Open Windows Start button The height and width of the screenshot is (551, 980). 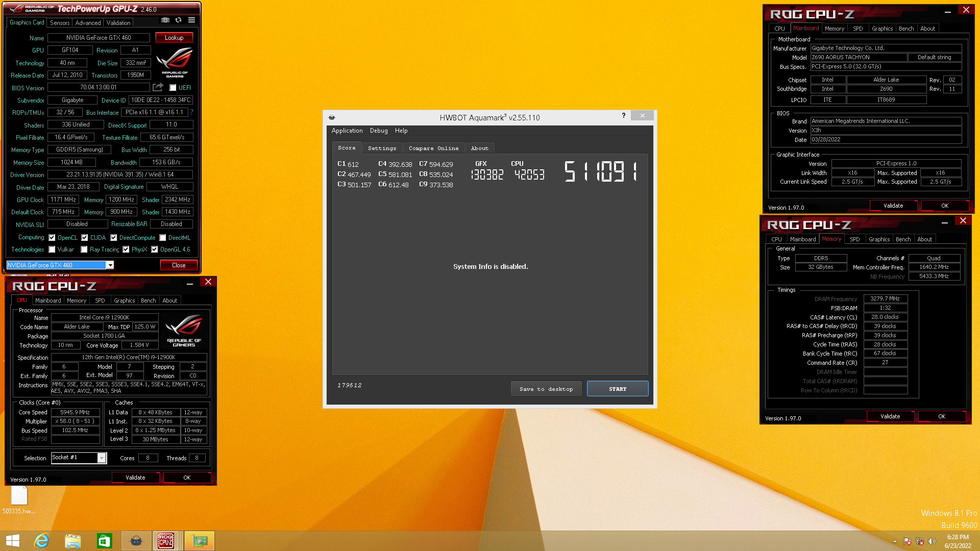(x=13, y=541)
